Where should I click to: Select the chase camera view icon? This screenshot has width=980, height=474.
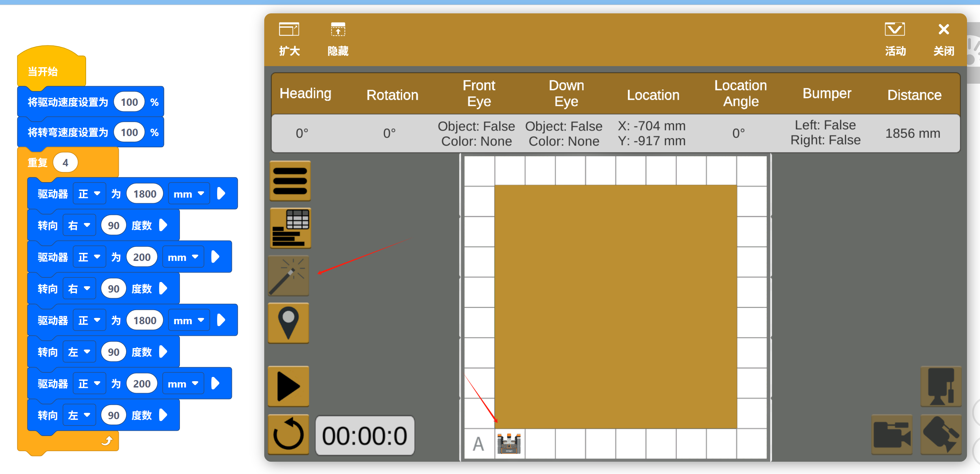(892, 434)
